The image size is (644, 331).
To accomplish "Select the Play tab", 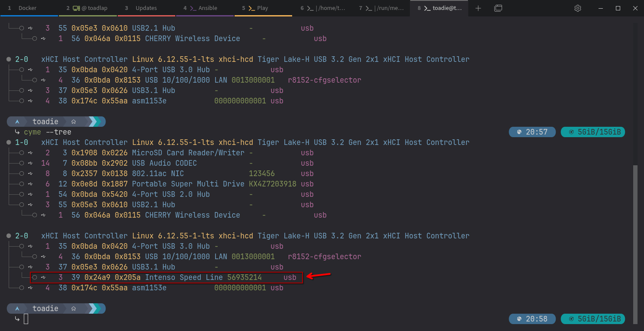I will point(262,8).
